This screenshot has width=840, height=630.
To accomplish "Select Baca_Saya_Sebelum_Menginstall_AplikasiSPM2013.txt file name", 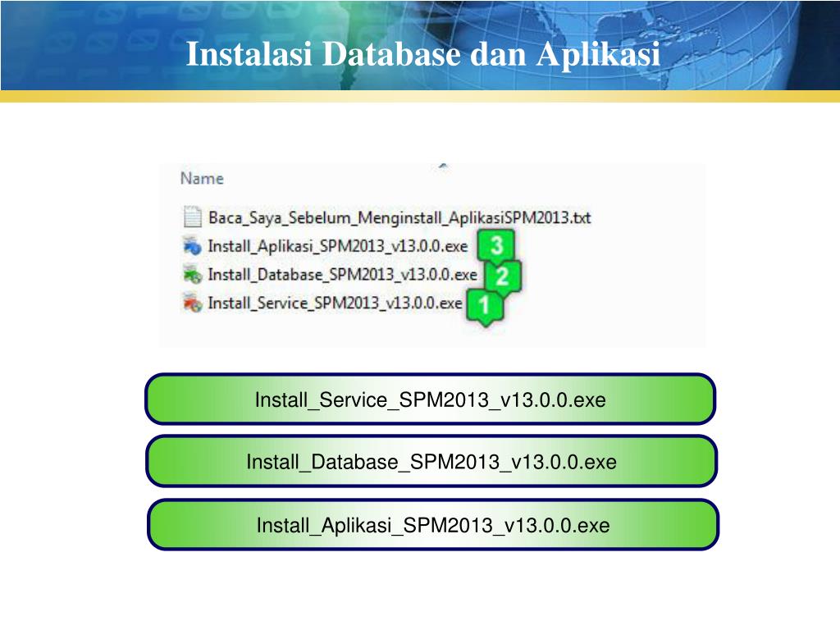I will tap(399, 217).
